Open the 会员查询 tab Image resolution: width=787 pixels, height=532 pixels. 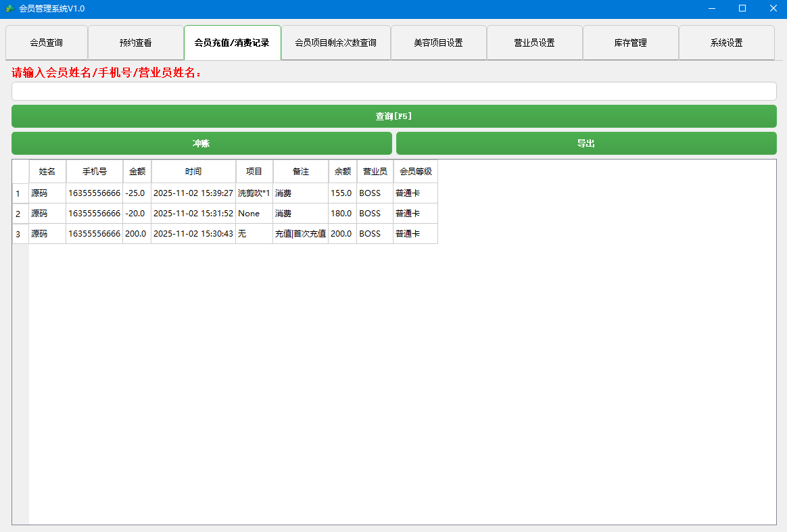47,43
